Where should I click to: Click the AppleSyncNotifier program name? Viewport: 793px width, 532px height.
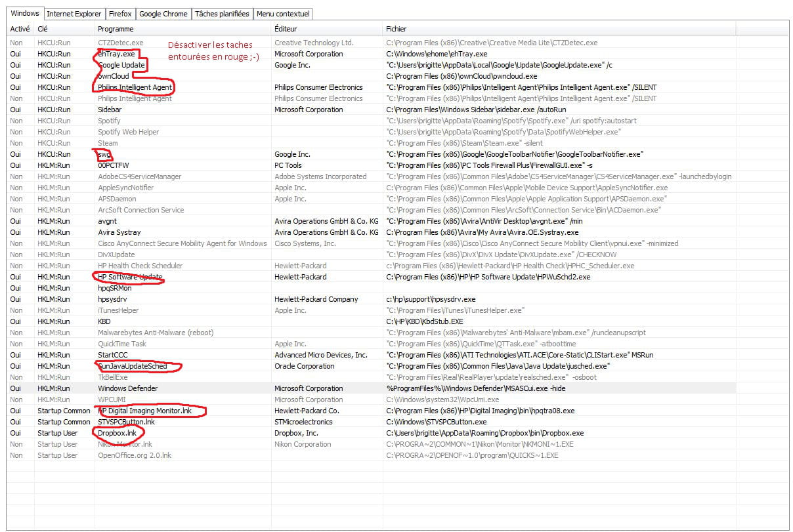125,188
